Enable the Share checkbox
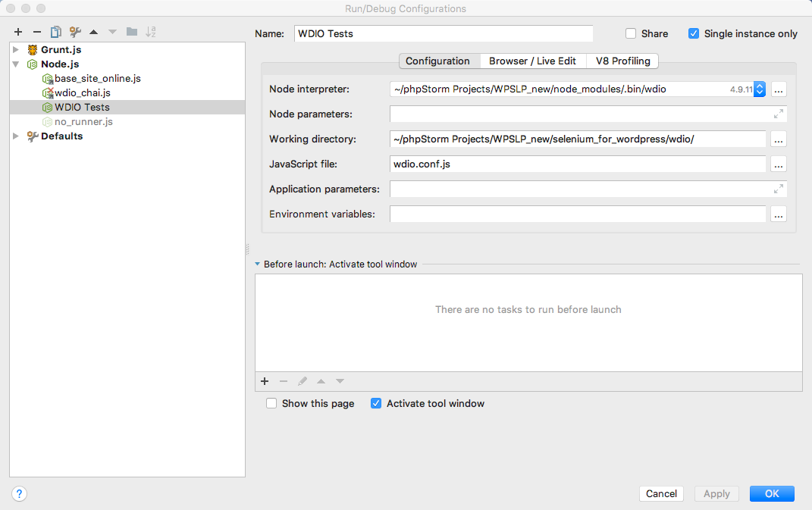This screenshot has width=812, height=510. [630, 33]
